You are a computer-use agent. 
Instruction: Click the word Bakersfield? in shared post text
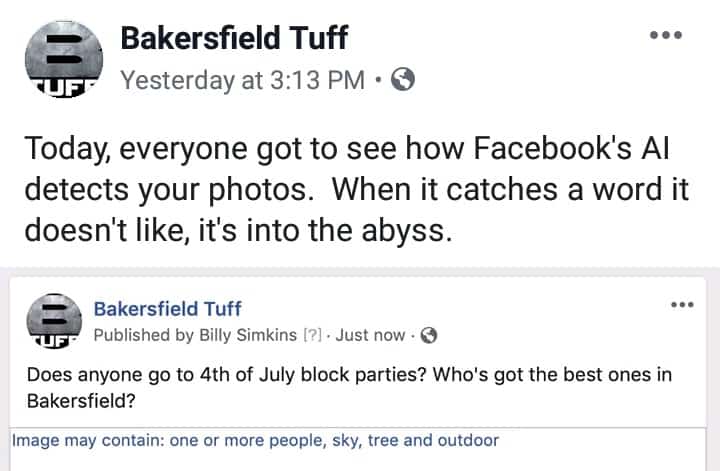click(x=81, y=401)
